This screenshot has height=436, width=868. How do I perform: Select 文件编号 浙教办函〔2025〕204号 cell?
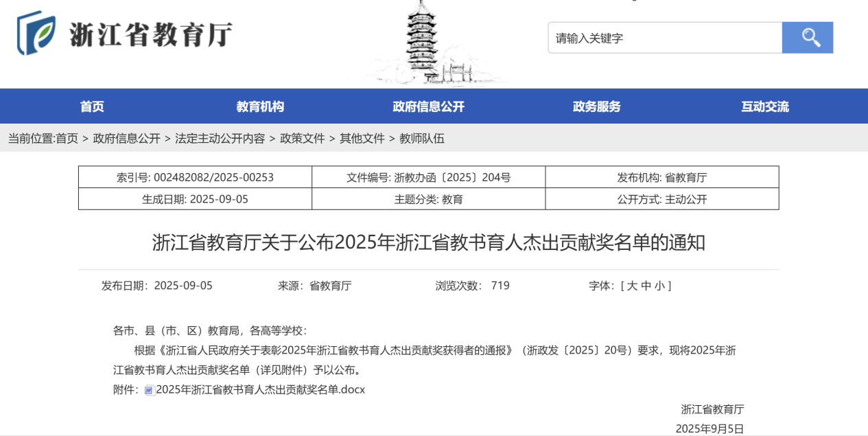pyautogui.click(x=429, y=177)
